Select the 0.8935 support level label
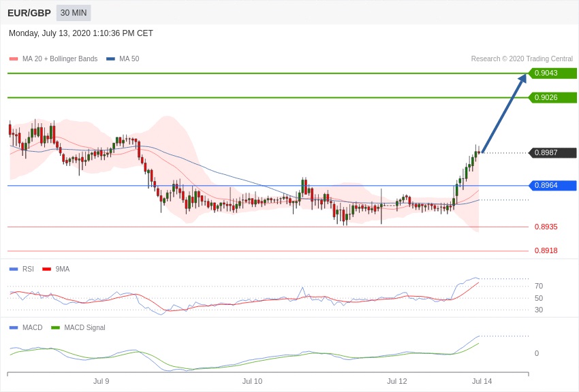The height and width of the screenshot is (392, 579). [x=546, y=227]
